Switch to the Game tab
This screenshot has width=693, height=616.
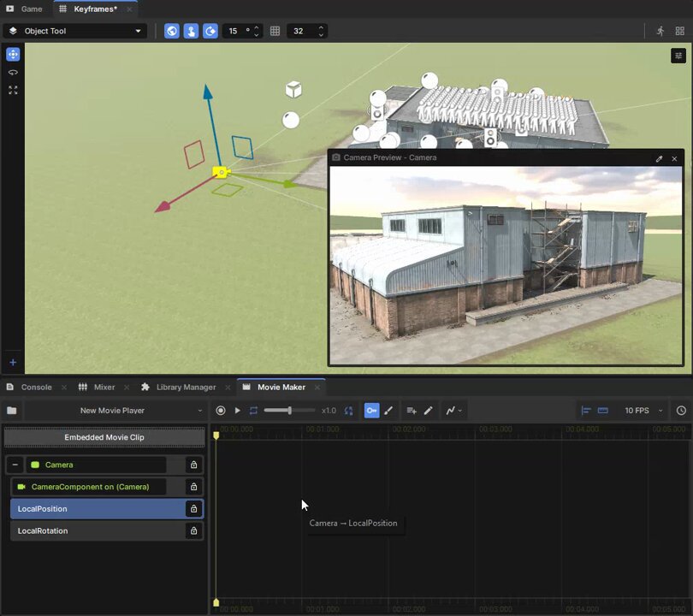pyautogui.click(x=25, y=9)
